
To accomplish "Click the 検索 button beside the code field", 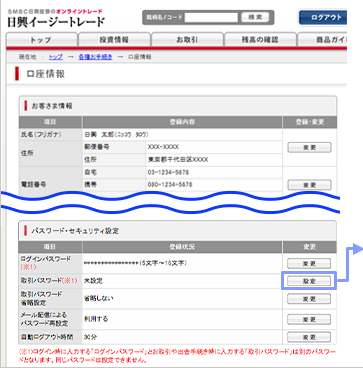I will (x=255, y=17).
